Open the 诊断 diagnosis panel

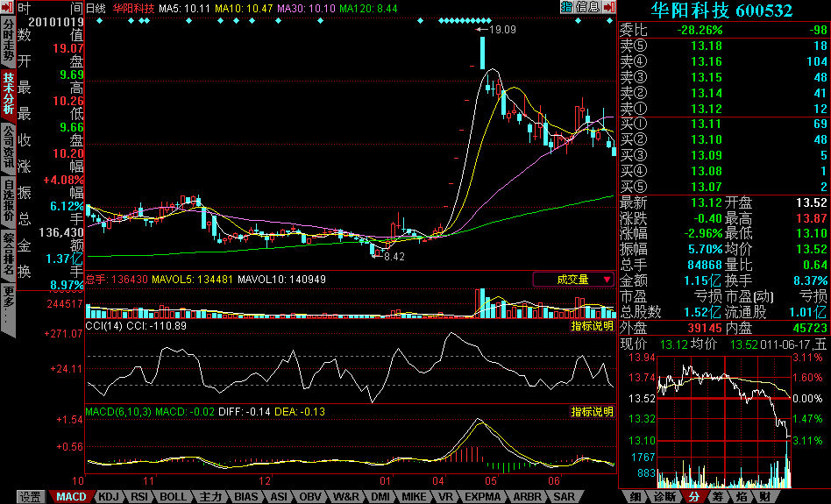[664, 497]
